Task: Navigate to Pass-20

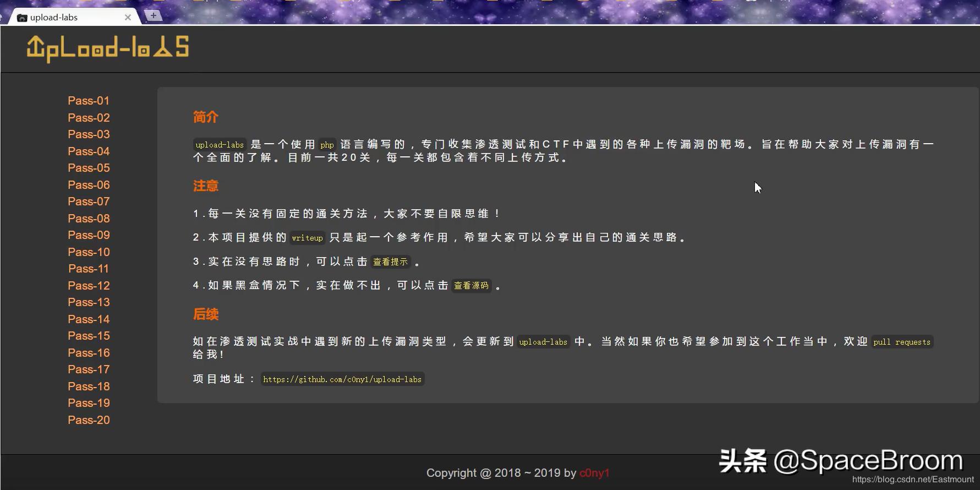Action: [x=89, y=420]
